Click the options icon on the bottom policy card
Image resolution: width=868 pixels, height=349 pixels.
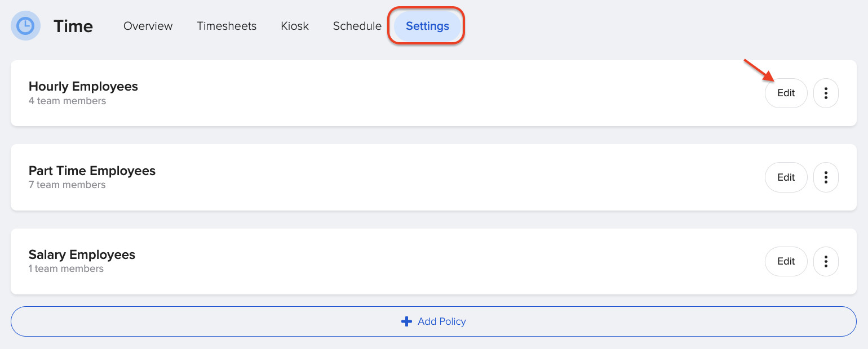826,261
